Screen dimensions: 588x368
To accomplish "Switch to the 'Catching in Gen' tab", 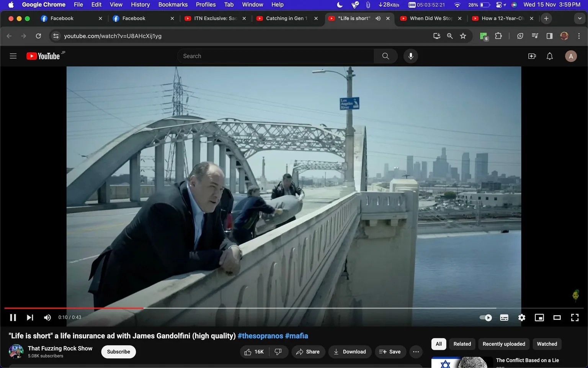I will coord(285,18).
